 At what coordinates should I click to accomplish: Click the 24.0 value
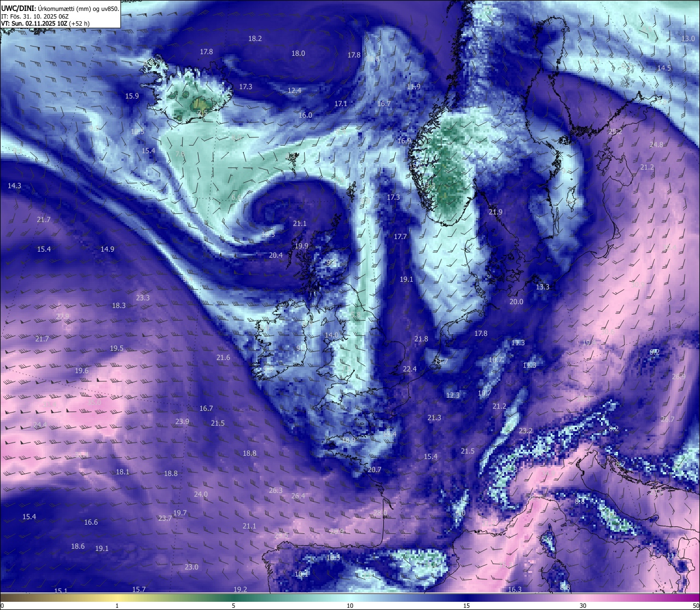pyautogui.click(x=201, y=494)
